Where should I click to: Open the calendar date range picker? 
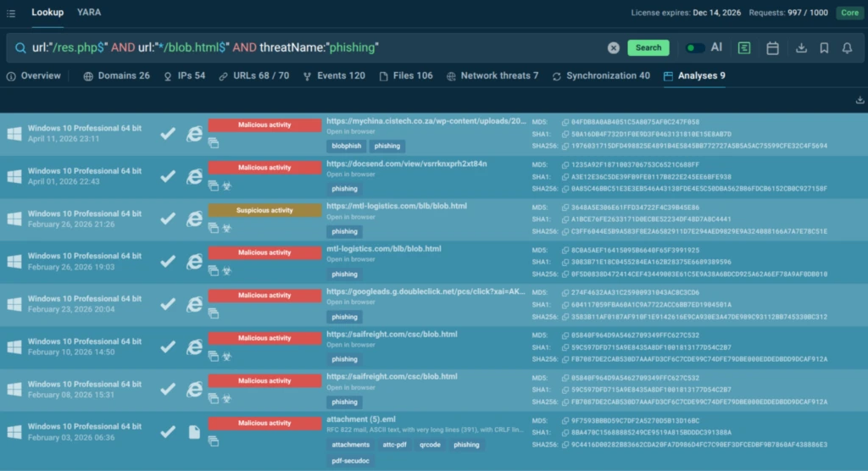pyautogui.click(x=772, y=48)
